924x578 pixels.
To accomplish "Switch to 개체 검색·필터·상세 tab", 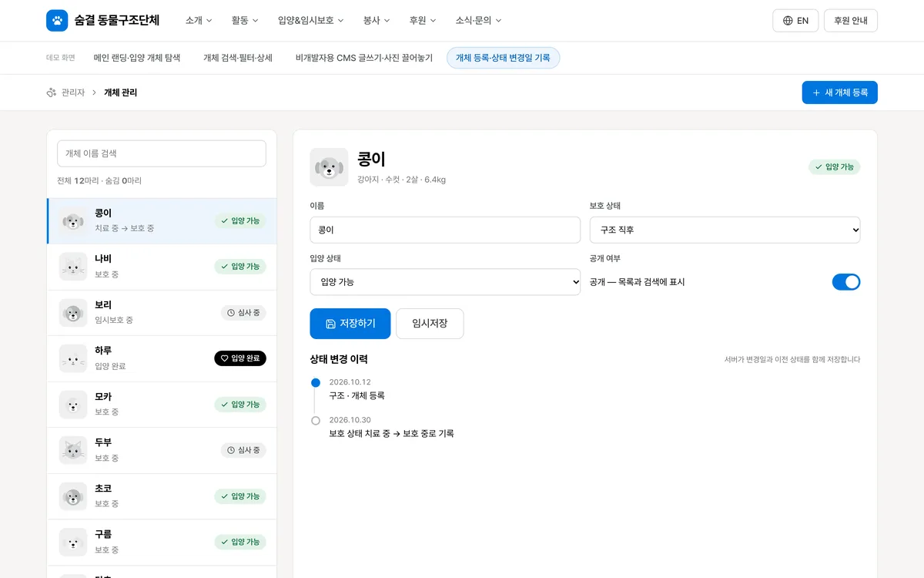I will [238, 58].
